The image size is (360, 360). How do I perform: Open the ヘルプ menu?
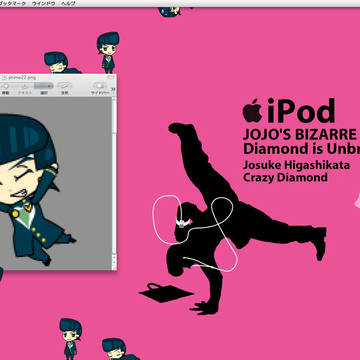click(x=69, y=4)
